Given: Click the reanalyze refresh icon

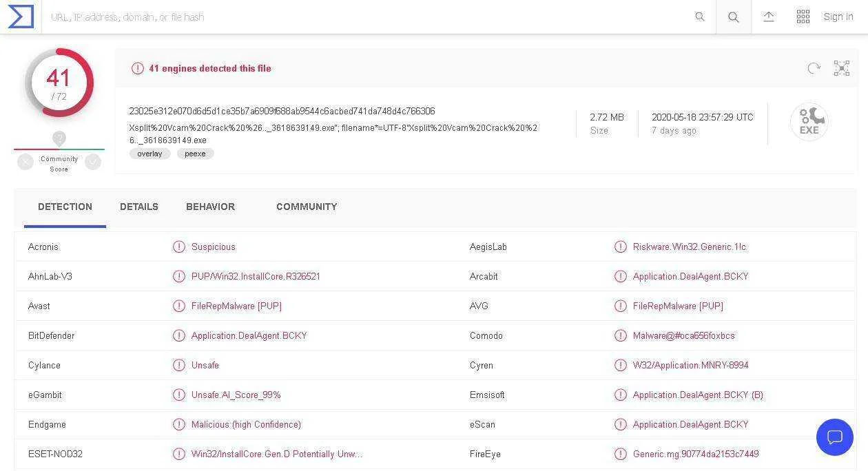Looking at the screenshot, I should (814, 68).
